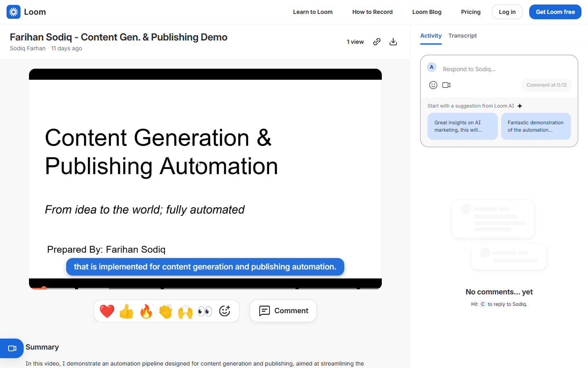Download the video with download icon
The height and width of the screenshot is (368, 588).
coord(393,42)
